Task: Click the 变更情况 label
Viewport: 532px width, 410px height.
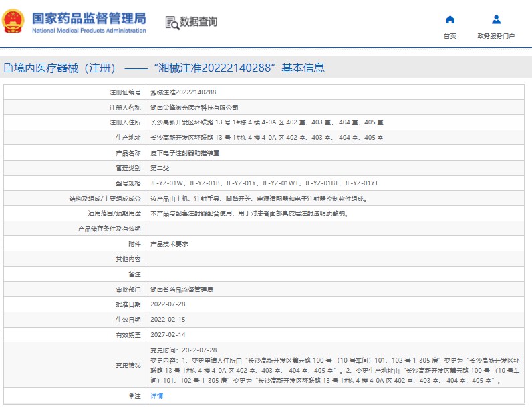Action: [x=128, y=365]
